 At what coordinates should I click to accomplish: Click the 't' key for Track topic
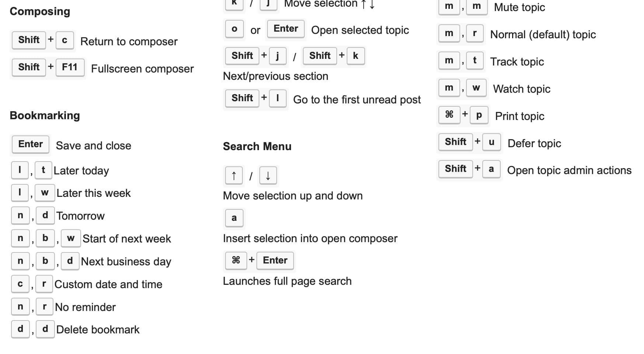475,61
